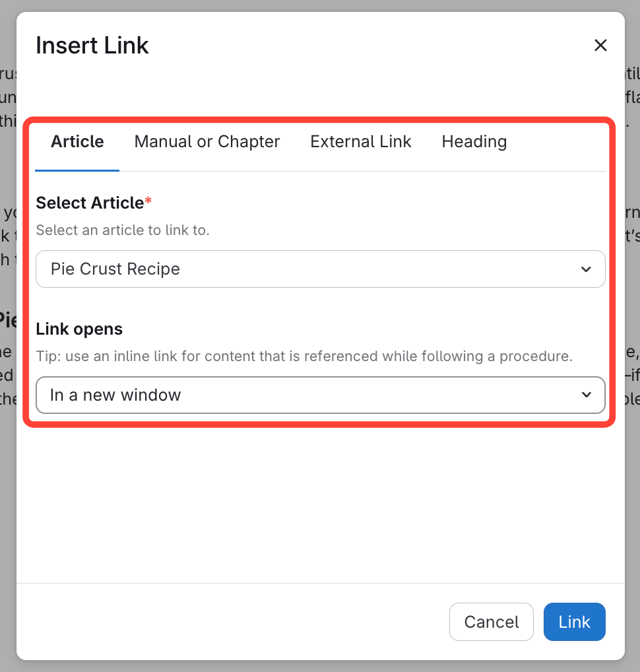Open the Manual or Chapter tab
This screenshot has height=672, width=640.
tap(207, 142)
